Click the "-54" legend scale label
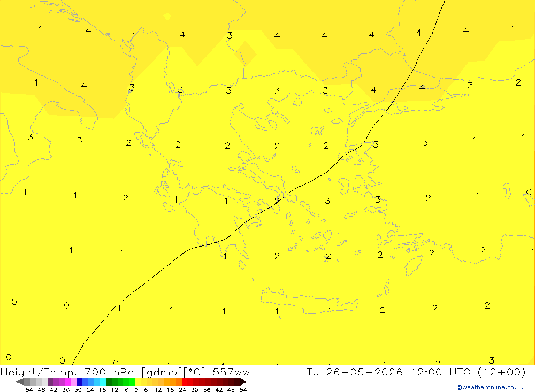The width and height of the screenshot is (535, 392). click(27, 390)
